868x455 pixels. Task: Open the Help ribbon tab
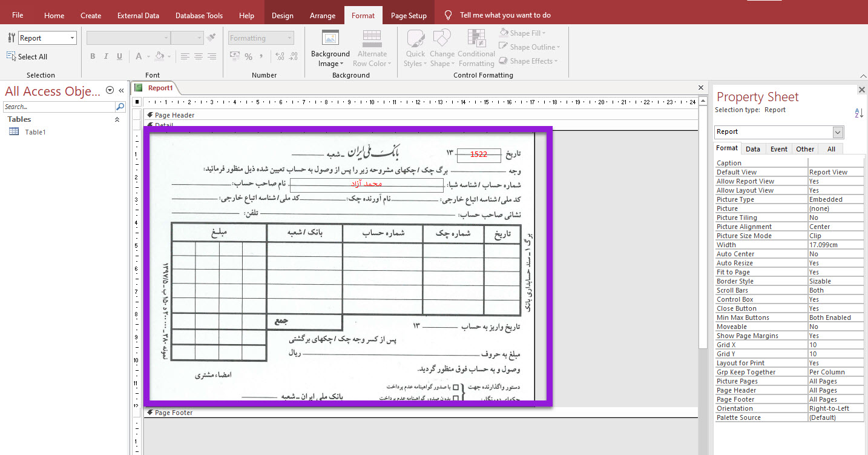(246, 16)
